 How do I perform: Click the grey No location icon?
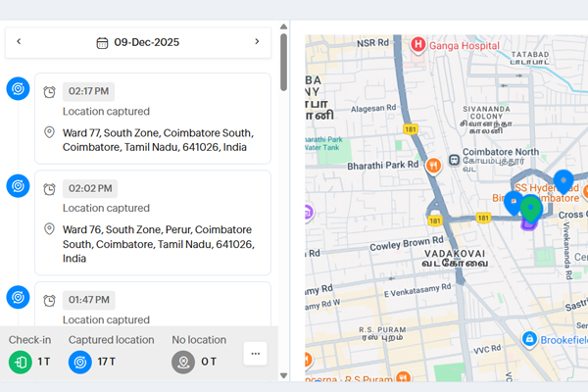(x=183, y=362)
